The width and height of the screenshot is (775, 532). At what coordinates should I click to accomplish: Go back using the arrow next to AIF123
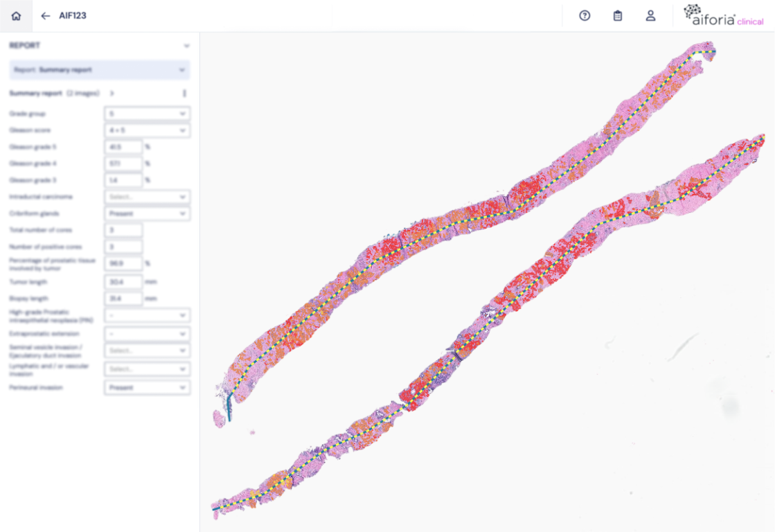[x=46, y=16]
